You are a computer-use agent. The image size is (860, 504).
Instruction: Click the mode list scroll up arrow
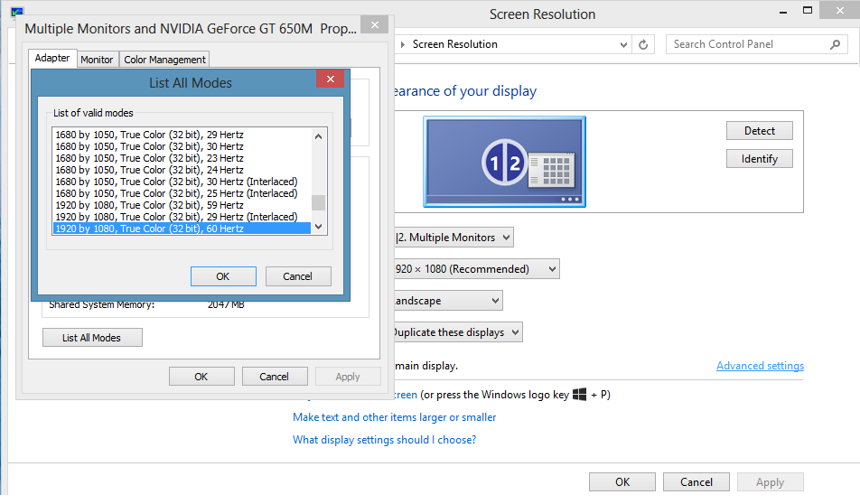(318, 136)
